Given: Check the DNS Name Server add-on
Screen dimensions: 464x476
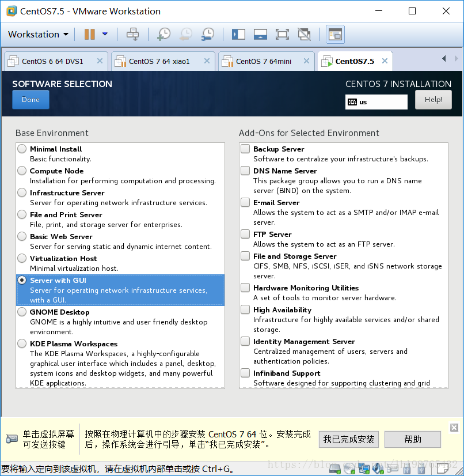Looking at the screenshot, I should point(245,171).
